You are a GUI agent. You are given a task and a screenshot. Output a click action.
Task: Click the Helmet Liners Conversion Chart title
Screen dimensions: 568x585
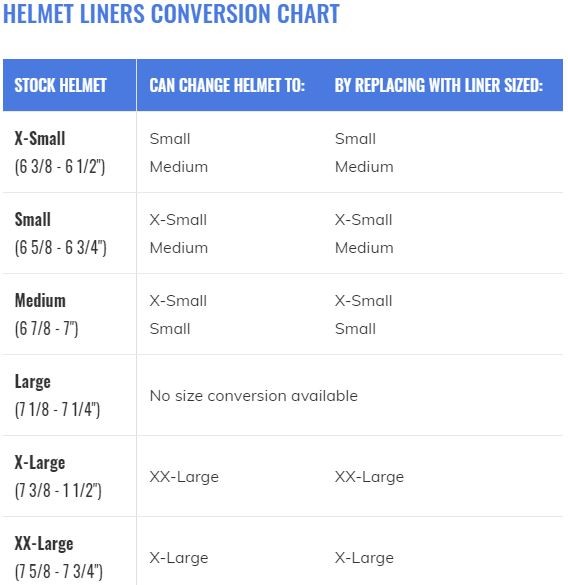pos(171,13)
